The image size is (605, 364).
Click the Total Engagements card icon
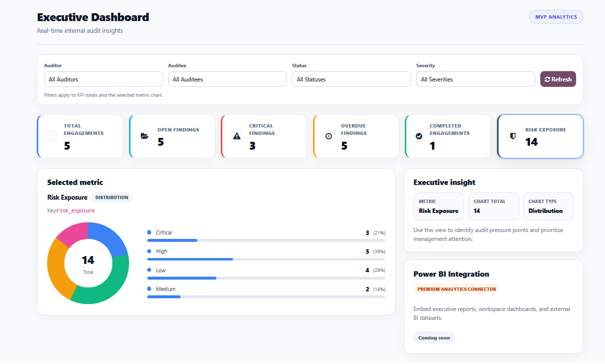(52, 136)
